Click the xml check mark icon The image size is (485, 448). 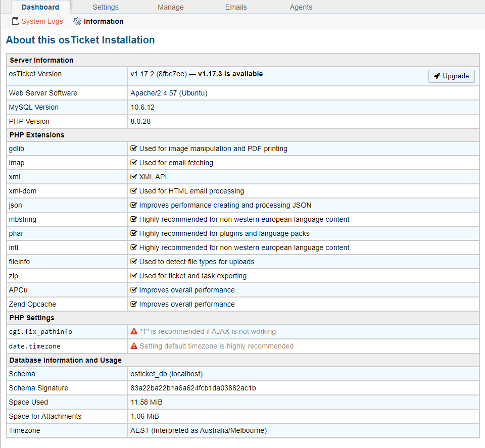[x=133, y=177]
